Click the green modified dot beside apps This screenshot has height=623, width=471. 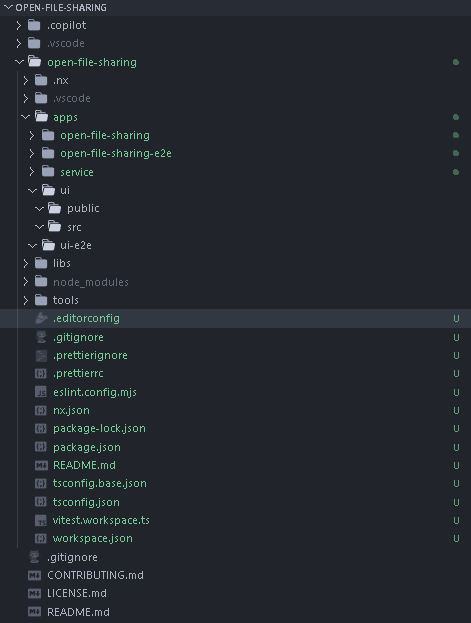(456, 117)
